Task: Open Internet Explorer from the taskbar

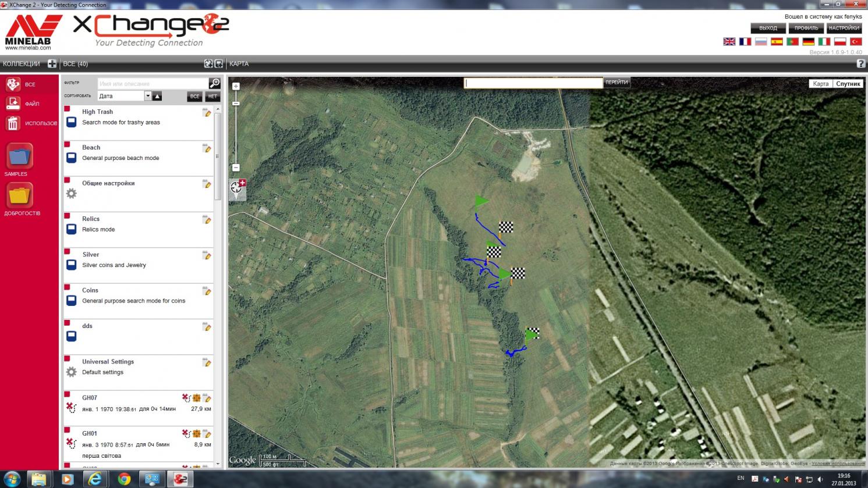Action: pos(95,479)
